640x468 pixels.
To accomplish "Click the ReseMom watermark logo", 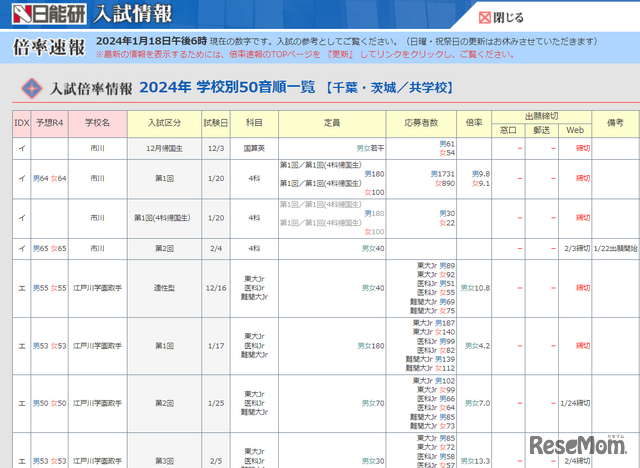I will [x=580, y=445].
